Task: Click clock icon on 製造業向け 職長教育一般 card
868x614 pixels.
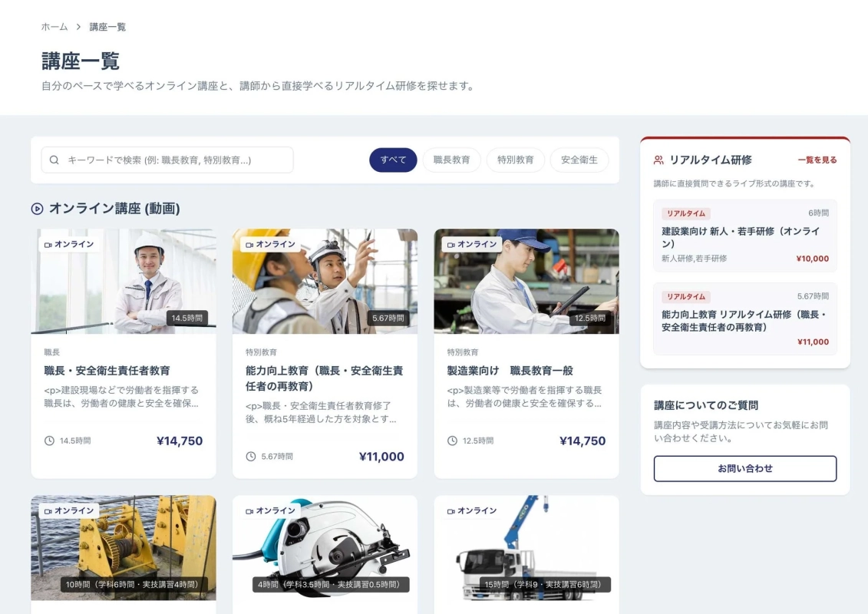Action: tap(452, 441)
